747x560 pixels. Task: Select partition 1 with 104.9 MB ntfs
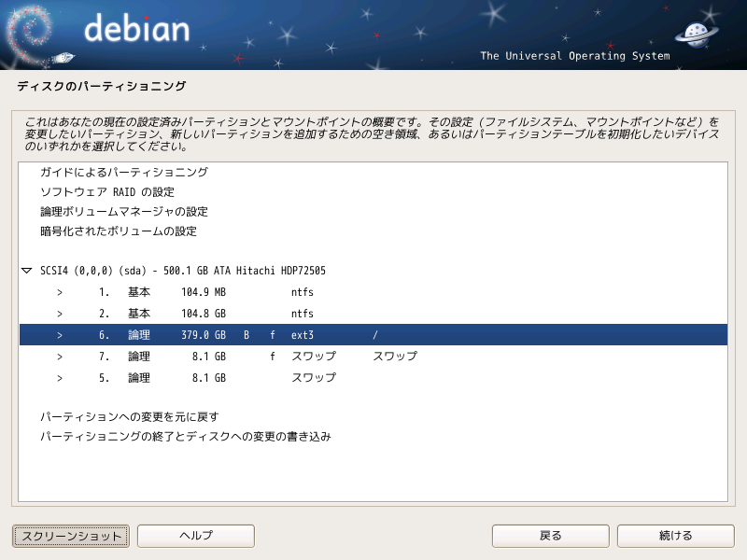tap(373, 292)
